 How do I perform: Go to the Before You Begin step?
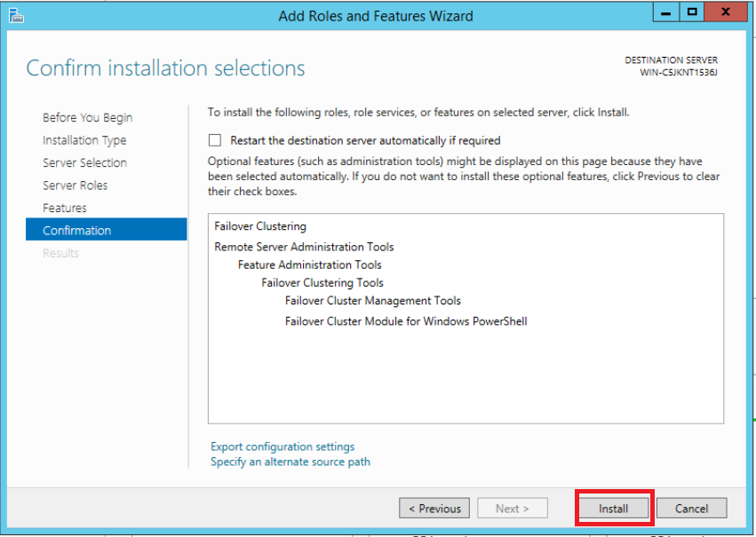pos(87,118)
